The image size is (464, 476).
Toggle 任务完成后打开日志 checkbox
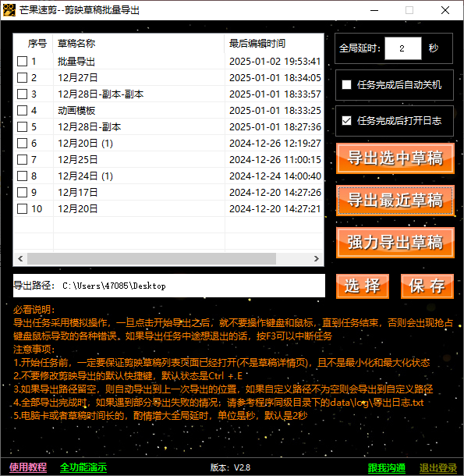[346, 120]
